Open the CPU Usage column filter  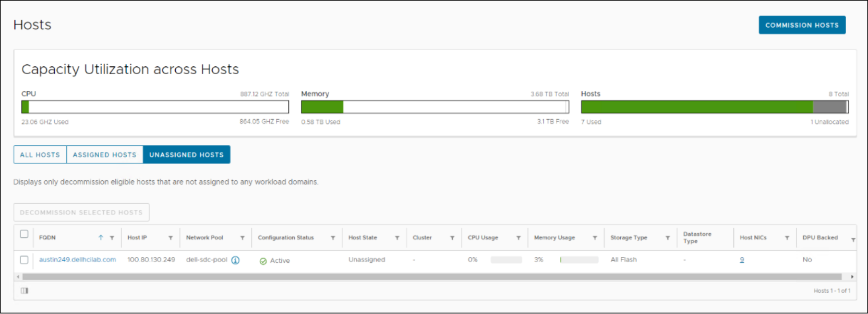(519, 238)
